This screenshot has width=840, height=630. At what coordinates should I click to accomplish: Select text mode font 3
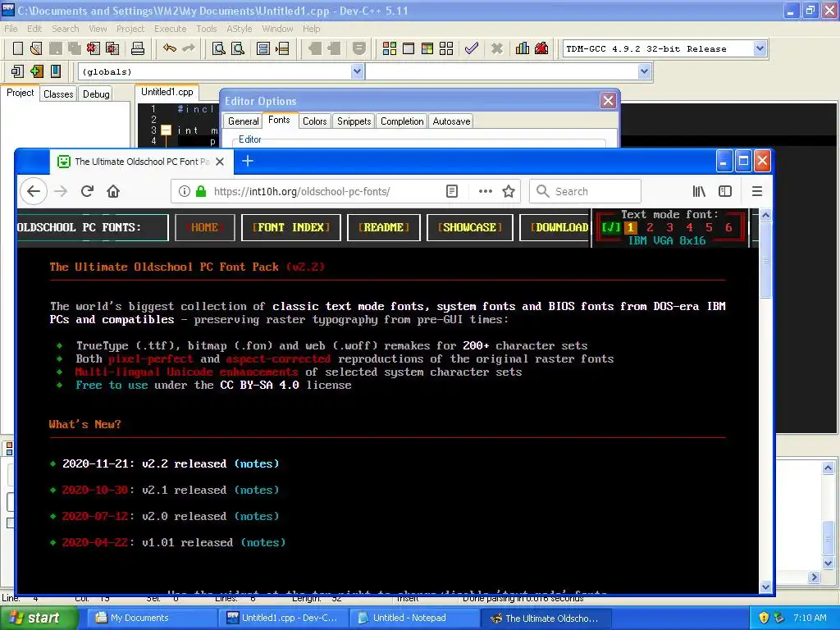point(669,228)
